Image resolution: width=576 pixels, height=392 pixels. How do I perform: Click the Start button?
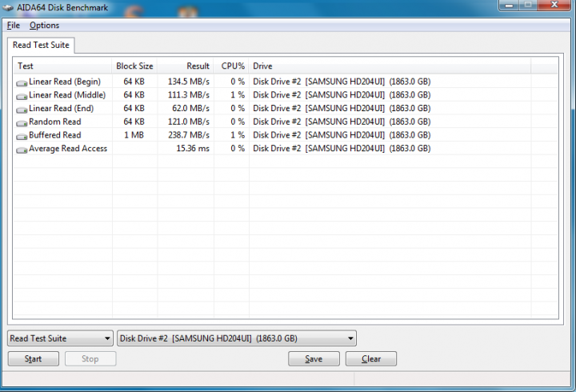point(34,358)
